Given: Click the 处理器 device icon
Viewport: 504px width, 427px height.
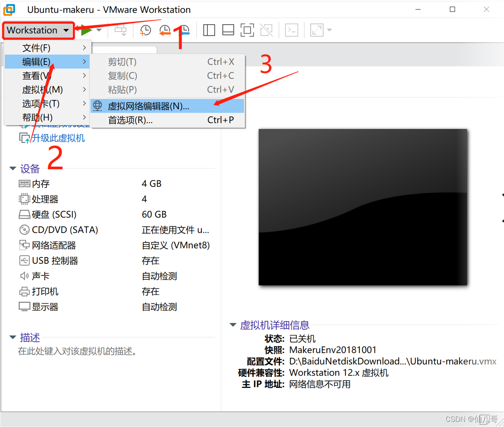Looking at the screenshot, I should click(x=24, y=199).
